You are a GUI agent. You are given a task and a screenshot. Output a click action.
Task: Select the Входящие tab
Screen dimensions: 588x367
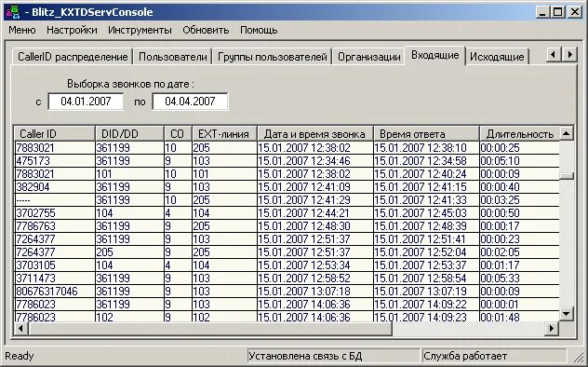coord(435,55)
